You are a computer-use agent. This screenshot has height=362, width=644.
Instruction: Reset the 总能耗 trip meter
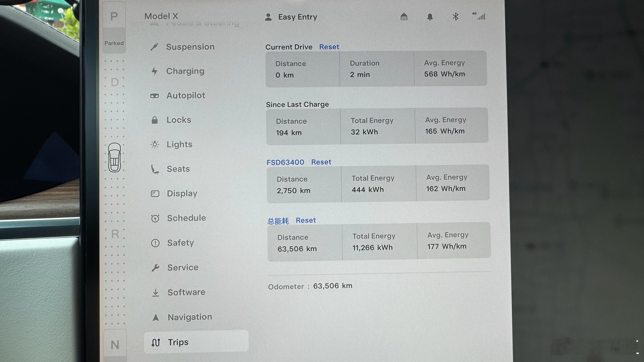(306, 220)
